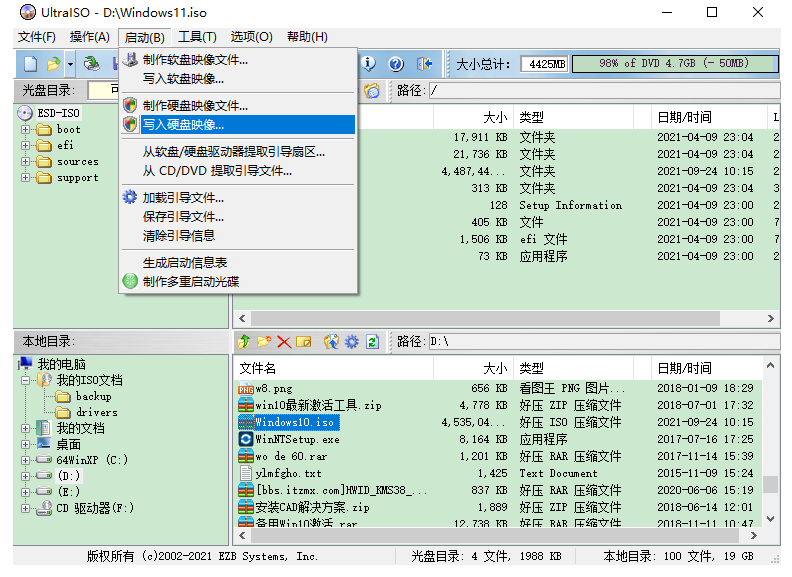Click the Exit icon in main toolbar
Image resolution: width=792 pixels, height=577 pixels.
pyautogui.click(x=424, y=64)
